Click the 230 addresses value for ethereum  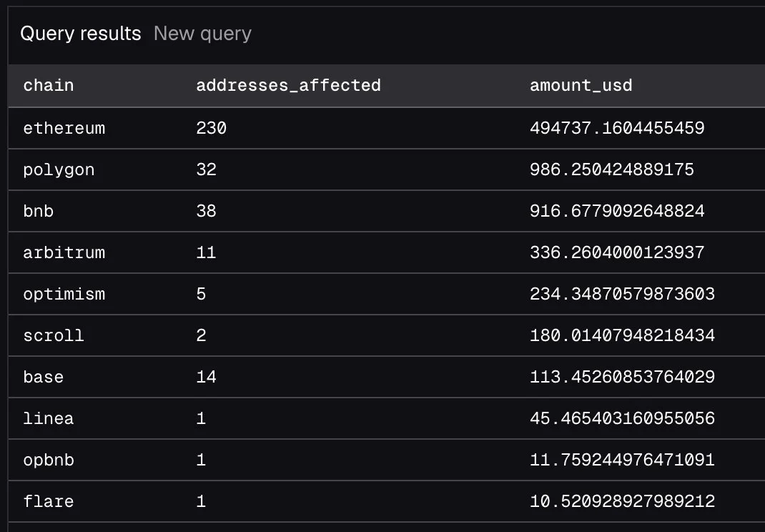tap(211, 128)
